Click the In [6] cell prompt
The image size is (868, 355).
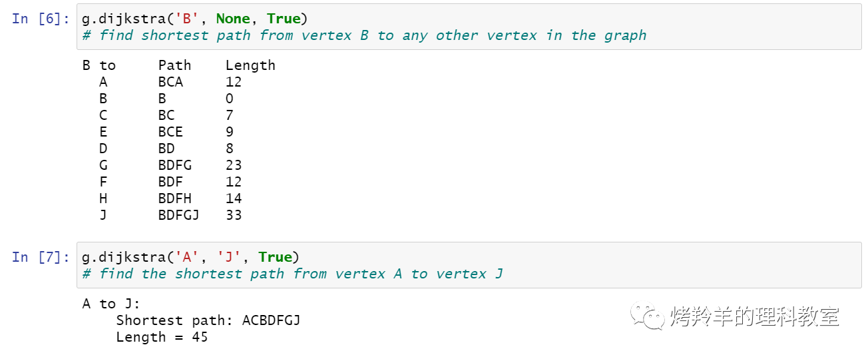coord(41,19)
